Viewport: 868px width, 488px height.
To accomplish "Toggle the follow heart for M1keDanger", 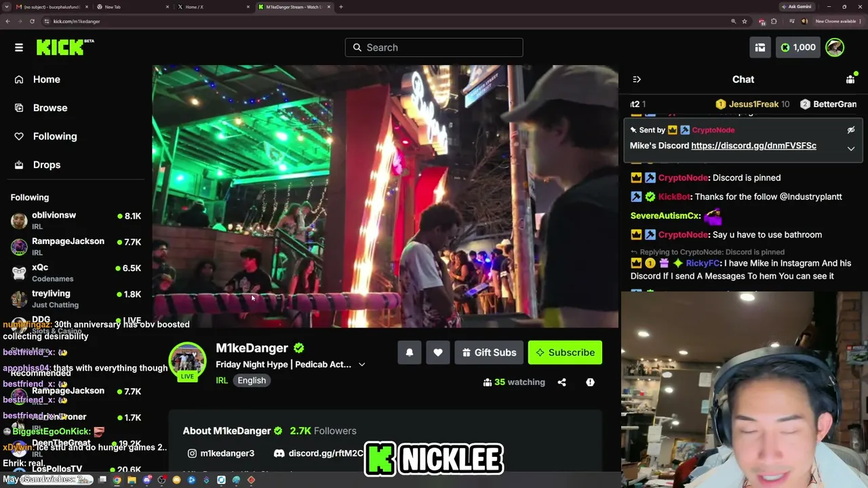I will [x=438, y=352].
